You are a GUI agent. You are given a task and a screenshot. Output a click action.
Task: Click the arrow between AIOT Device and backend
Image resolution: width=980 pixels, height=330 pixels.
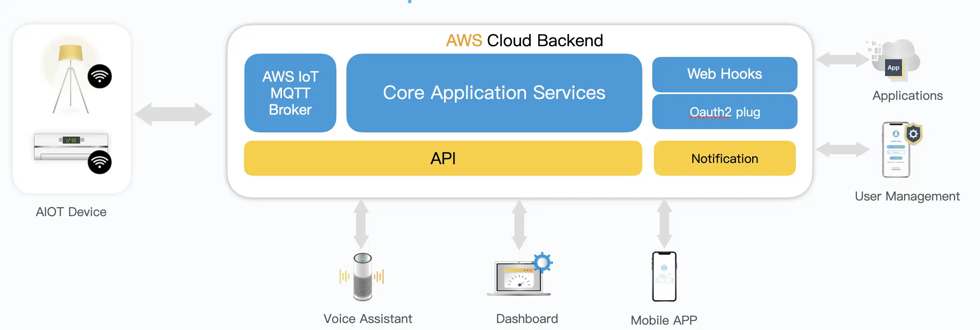tap(173, 114)
